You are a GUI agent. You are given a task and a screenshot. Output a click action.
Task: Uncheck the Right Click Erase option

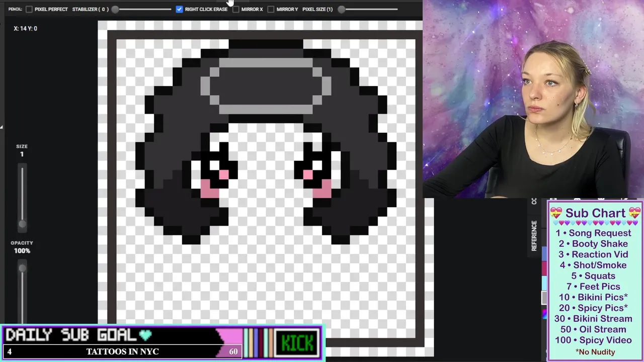pyautogui.click(x=179, y=9)
